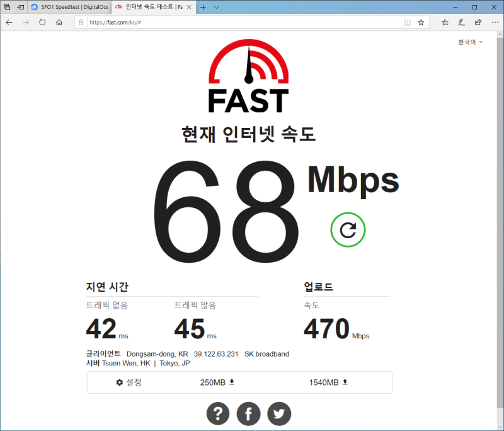Share results via Twitter icon
This screenshot has height=431, width=504.
279,413
